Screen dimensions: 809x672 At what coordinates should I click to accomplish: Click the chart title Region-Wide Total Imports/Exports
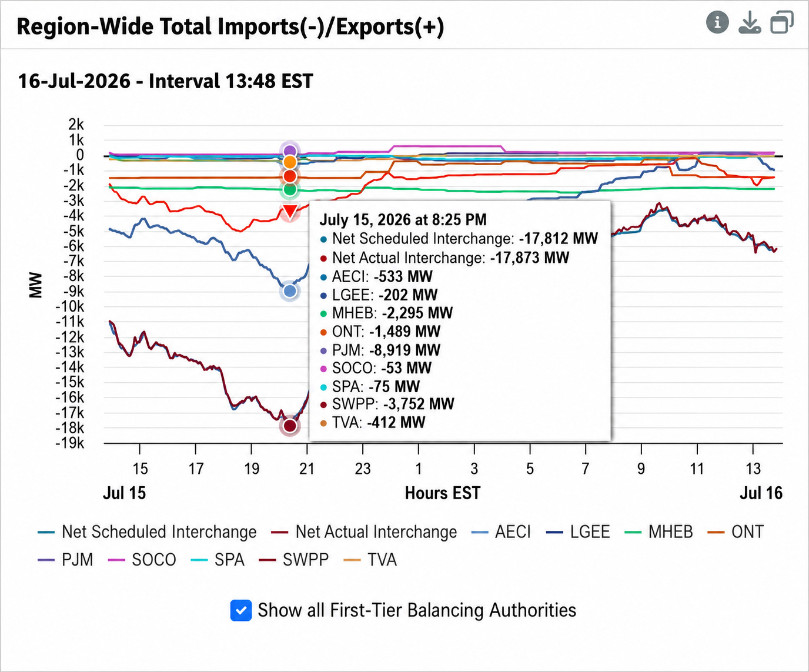coord(230,26)
